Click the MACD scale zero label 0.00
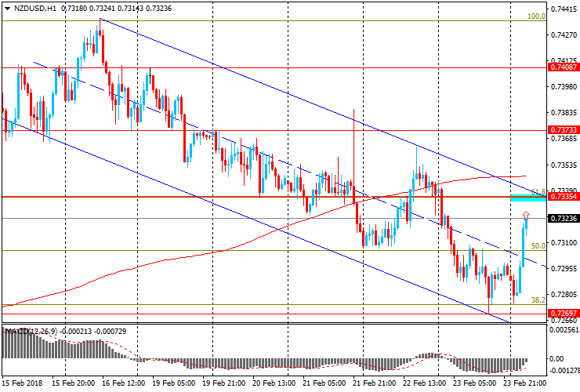The height and width of the screenshot is (392, 580). point(556,359)
